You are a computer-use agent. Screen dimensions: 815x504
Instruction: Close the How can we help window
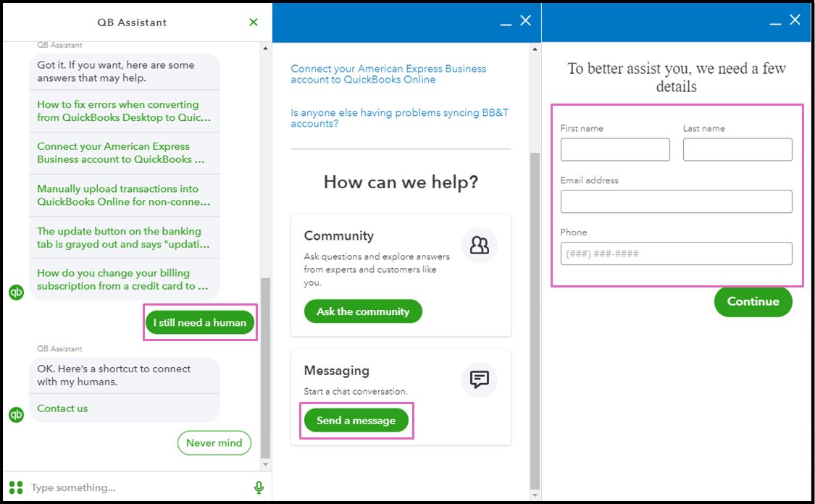526,20
